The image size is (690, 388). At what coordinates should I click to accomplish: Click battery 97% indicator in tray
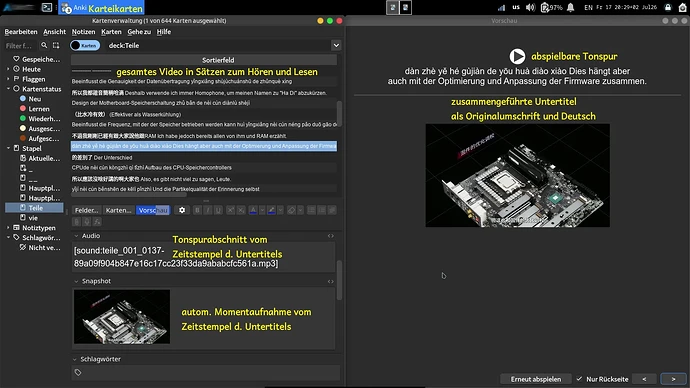(551, 7)
